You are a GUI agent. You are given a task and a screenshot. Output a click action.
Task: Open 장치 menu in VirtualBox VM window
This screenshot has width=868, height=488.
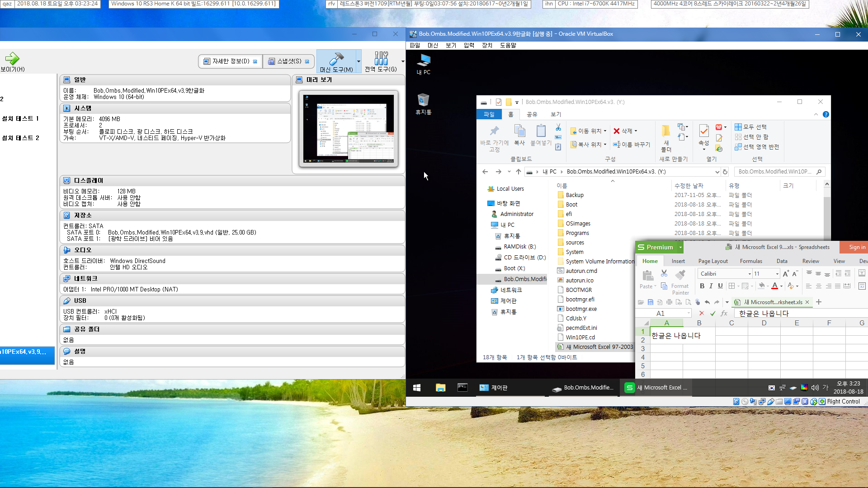pyautogui.click(x=487, y=45)
